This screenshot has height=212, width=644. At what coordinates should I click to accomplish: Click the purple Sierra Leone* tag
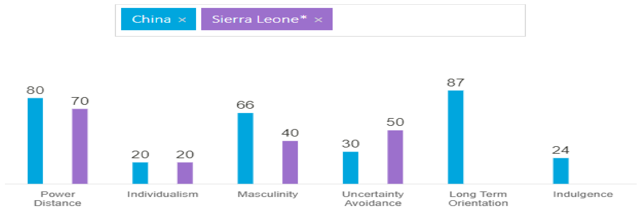coord(259,19)
